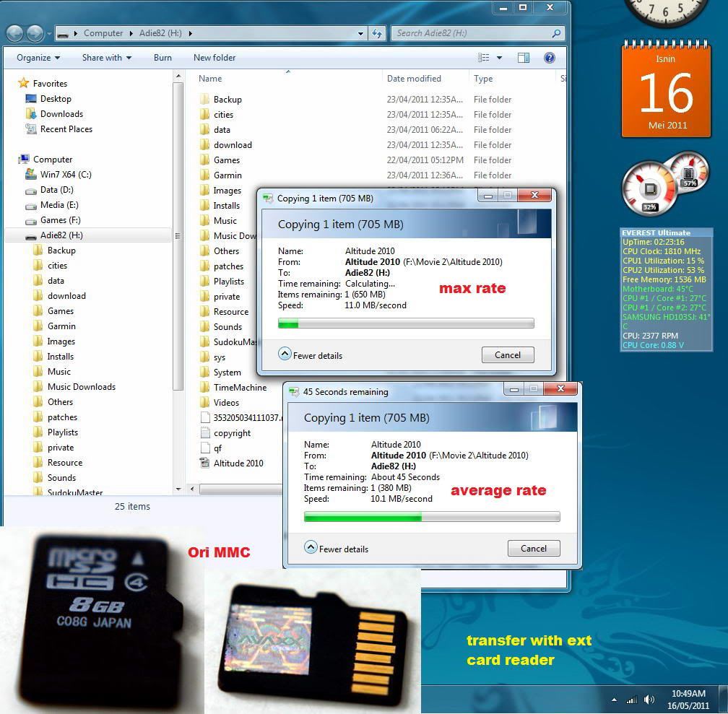Cancel the copy showing 11.0 MB/second

click(507, 354)
